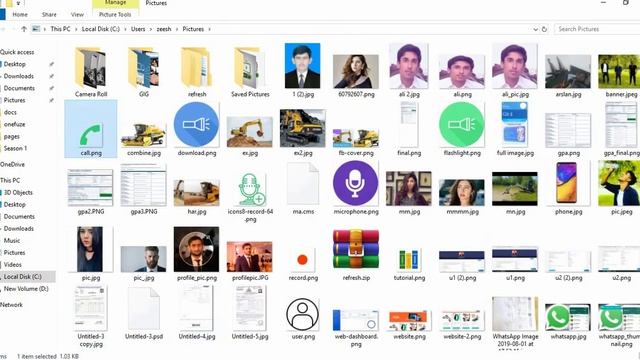Select the tutorial.png books icon file
Screen dimensions: 640x360
pos(409,264)
